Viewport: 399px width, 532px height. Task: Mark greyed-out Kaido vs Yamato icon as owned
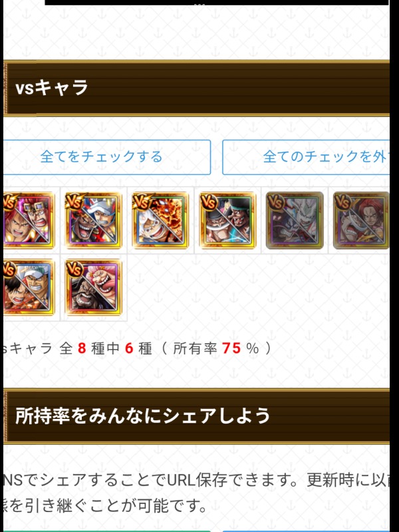[295, 220]
